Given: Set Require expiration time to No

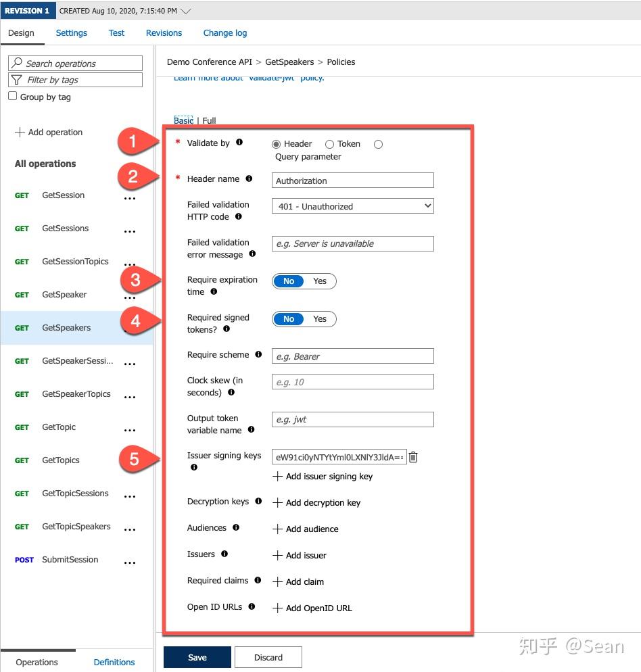Looking at the screenshot, I should [289, 281].
